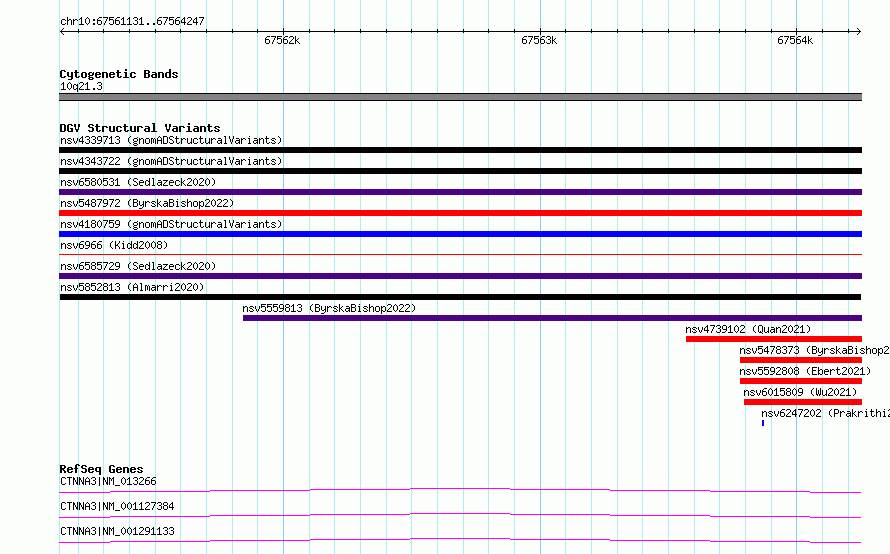Open variant label nsv5559813 (ByrskaBishop2022)
Image resolution: width=890 pixels, height=554 pixels.
click(x=329, y=308)
